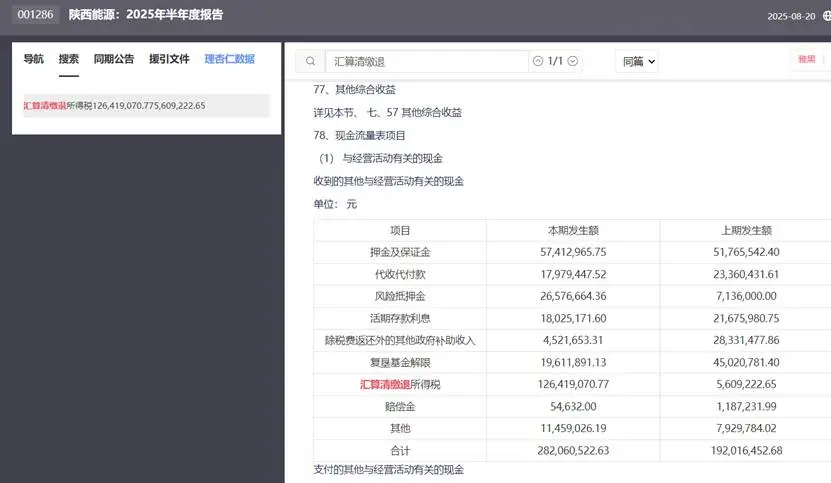Click the globe icon next to the date

click(x=827, y=16)
